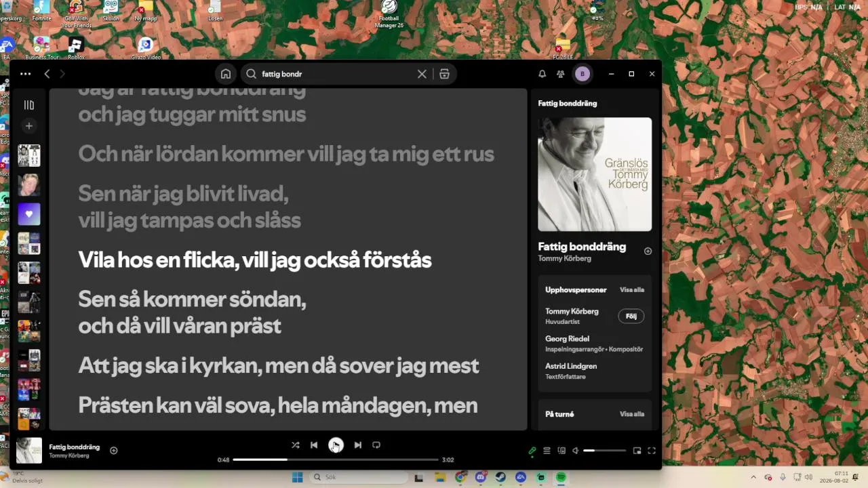Open the play queue
This screenshot has height=488, width=868.
[x=547, y=451]
